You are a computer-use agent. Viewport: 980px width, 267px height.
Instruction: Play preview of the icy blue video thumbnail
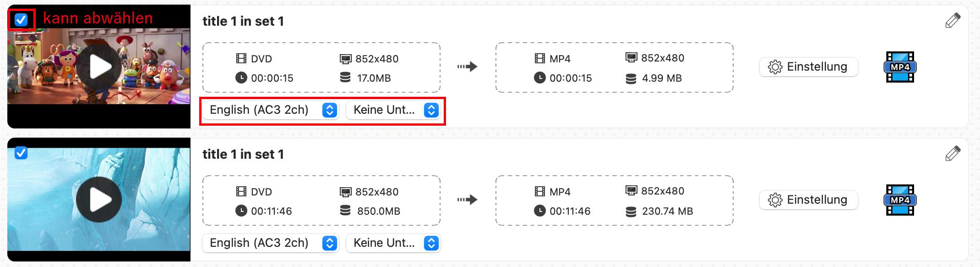tap(99, 200)
